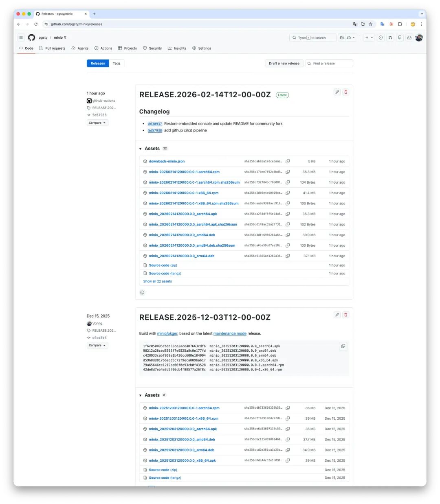
Task: Copy sha256 of minio_20260214120000.0.0_arm64.deb
Action: point(288,256)
